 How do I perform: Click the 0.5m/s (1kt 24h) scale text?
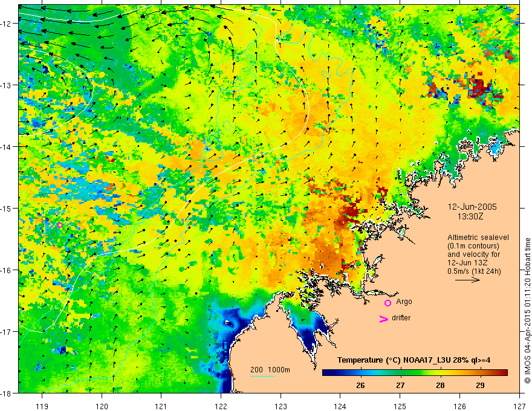coord(475,271)
